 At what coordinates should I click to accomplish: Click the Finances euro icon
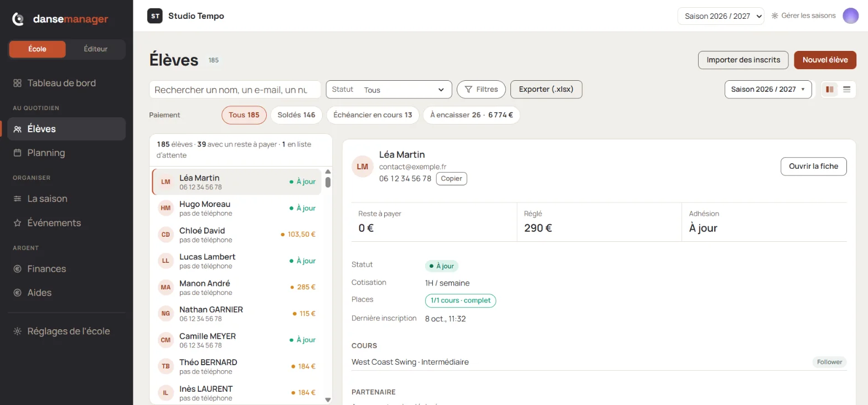(18, 269)
